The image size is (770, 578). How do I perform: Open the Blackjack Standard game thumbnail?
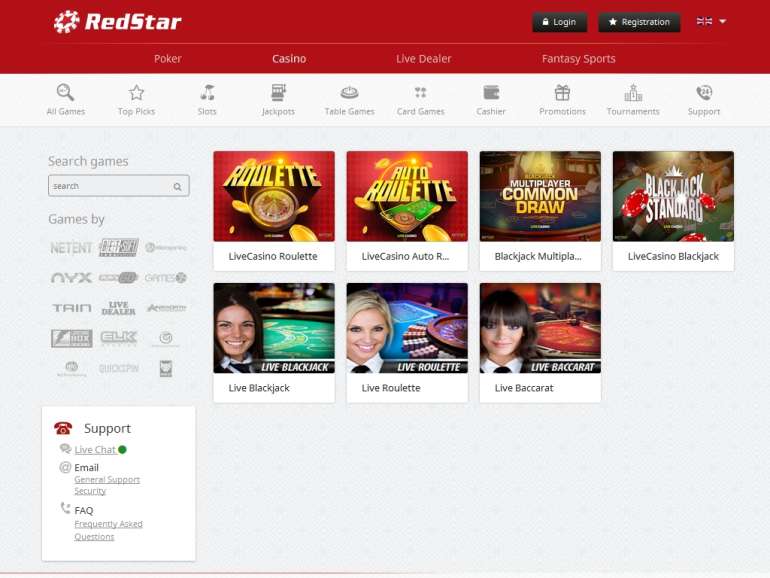(673, 196)
